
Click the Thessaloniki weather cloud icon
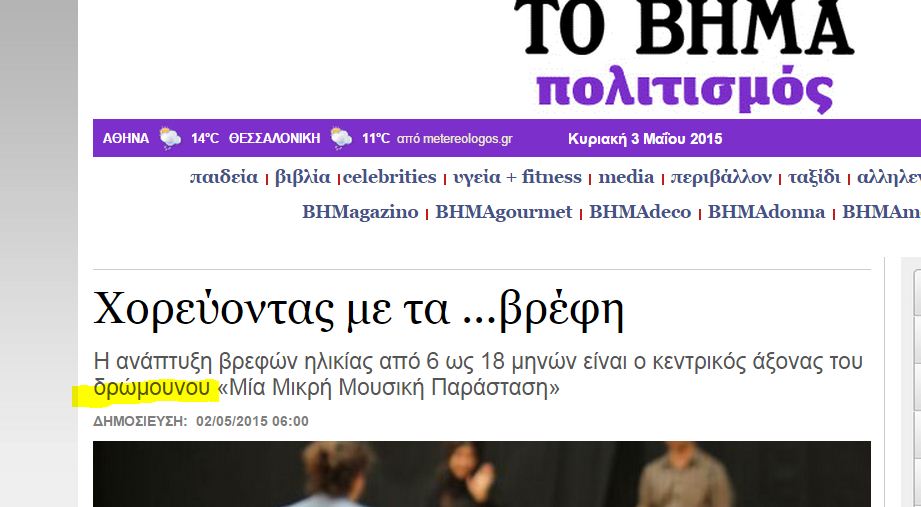pyautogui.click(x=341, y=139)
